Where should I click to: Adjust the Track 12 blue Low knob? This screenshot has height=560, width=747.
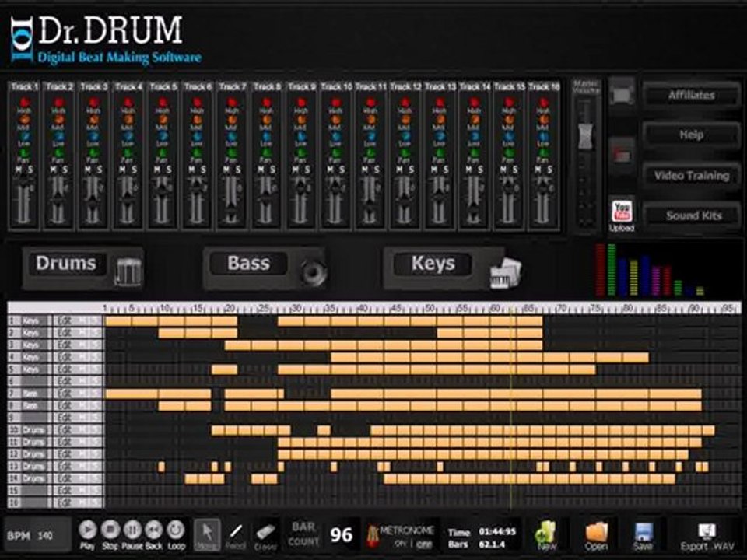pyautogui.click(x=405, y=136)
